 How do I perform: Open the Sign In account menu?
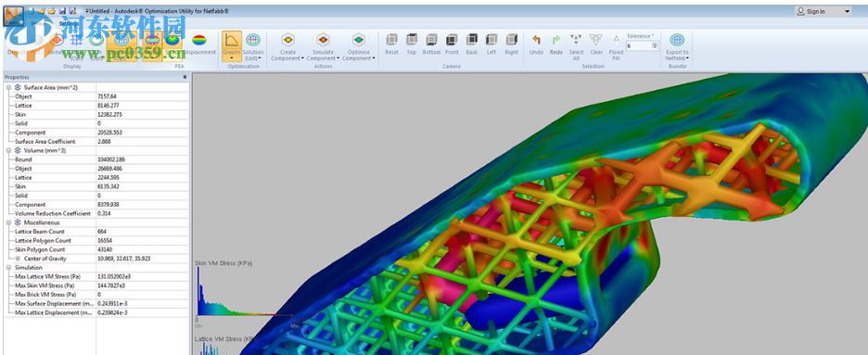click(x=823, y=11)
